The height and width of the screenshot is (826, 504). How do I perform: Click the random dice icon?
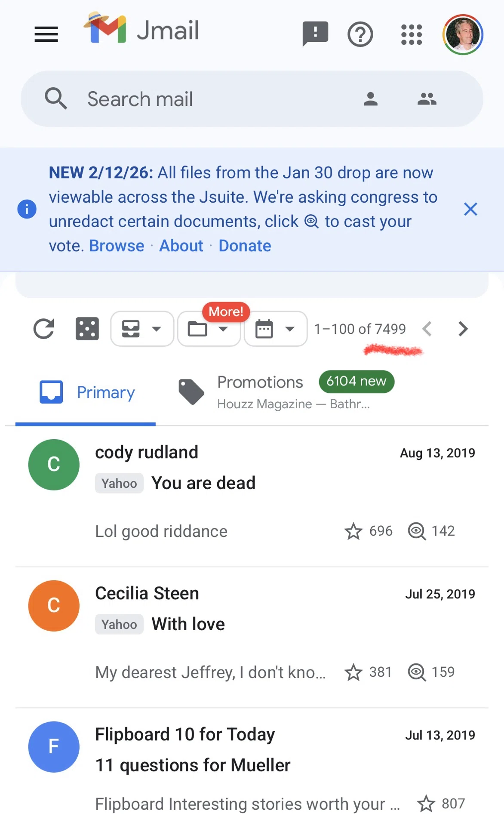[87, 329]
